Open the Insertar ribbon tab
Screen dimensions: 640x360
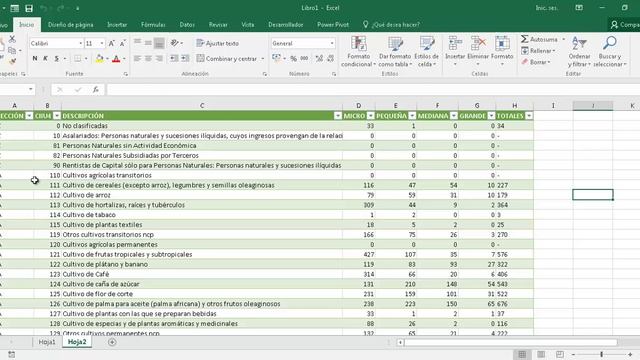click(x=117, y=25)
